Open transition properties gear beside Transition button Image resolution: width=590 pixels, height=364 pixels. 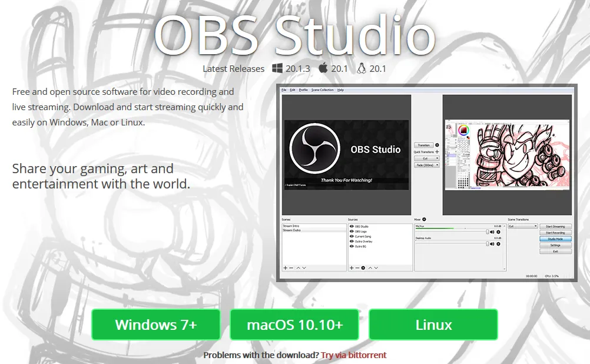[x=437, y=145]
